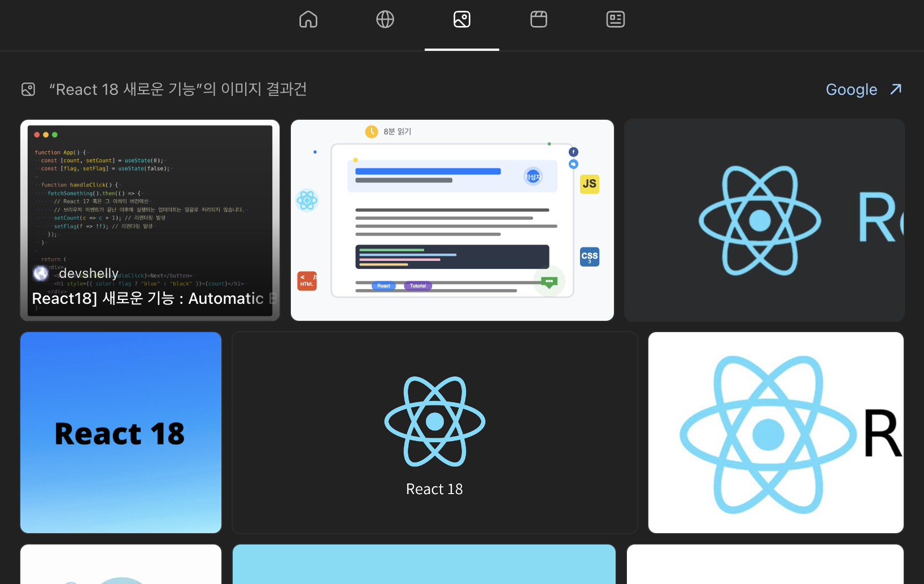Click the image results heading icon
This screenshot has height=584, width=924.
click(x=28, y=89)
